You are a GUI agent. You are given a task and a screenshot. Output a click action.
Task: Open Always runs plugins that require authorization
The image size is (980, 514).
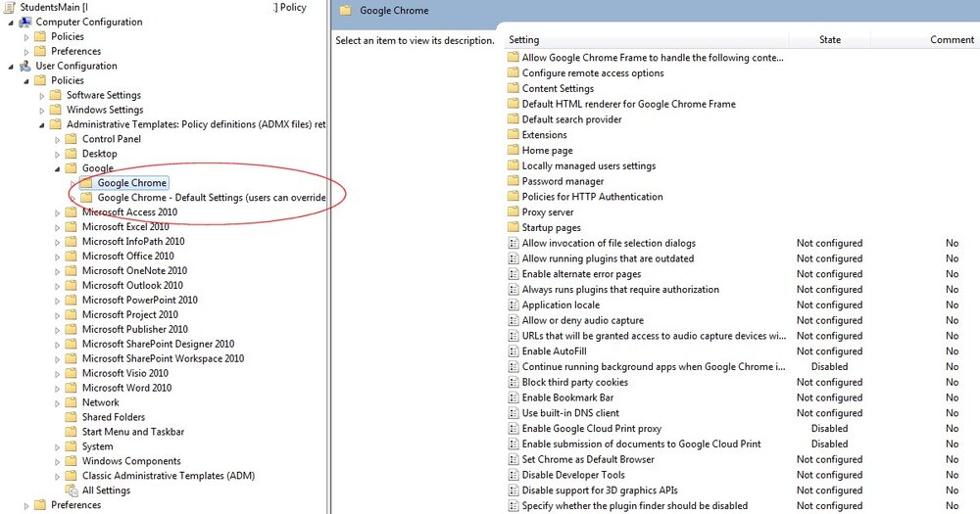[x=620, y=289]
